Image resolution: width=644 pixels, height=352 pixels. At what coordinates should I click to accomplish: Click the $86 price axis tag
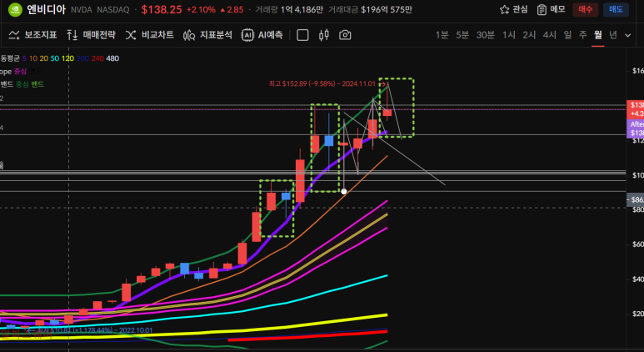pos(635,200)
